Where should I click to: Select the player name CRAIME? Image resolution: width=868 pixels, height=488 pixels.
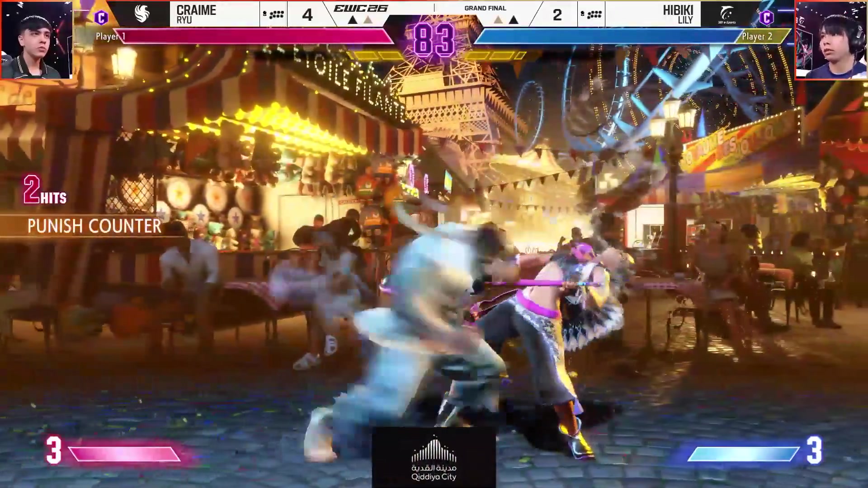196,10
